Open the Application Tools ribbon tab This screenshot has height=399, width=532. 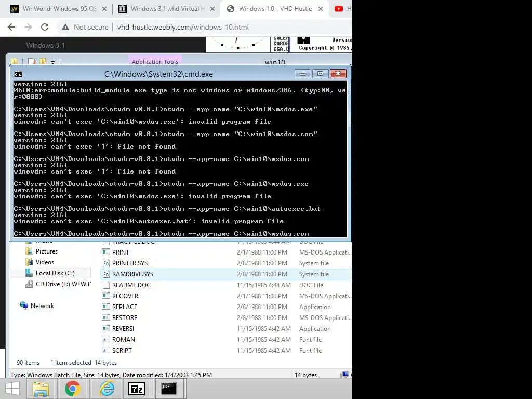coord(155,61)
